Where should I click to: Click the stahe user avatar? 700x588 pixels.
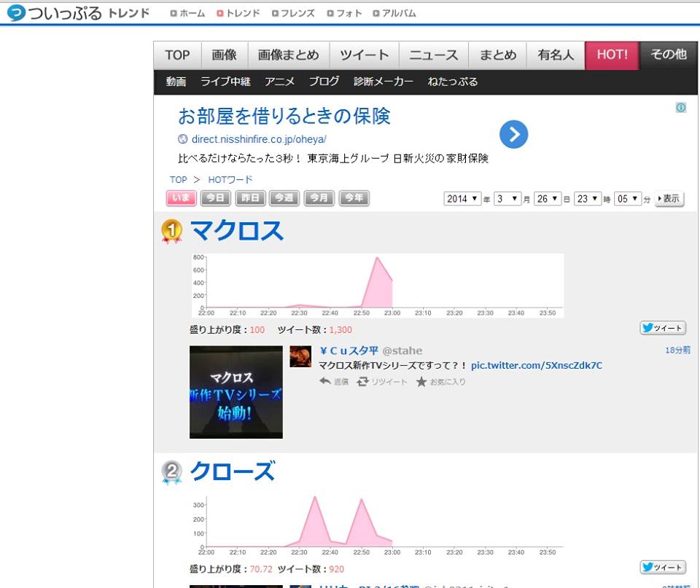point(300,356)
